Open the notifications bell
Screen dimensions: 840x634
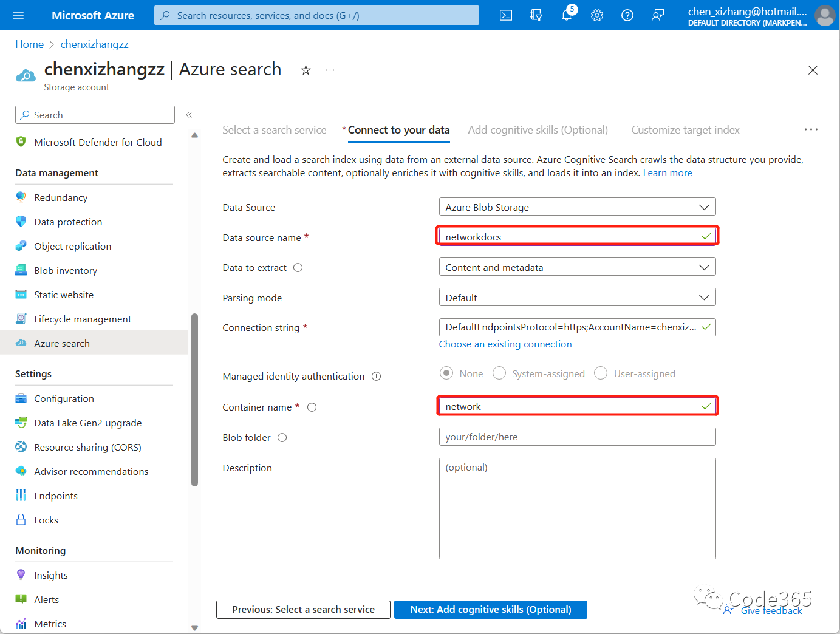click(566, 15)
